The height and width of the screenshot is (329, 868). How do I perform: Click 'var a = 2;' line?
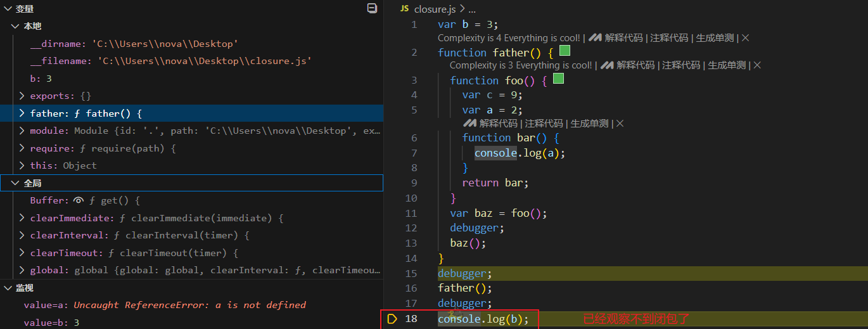click(x=492, y=110)
